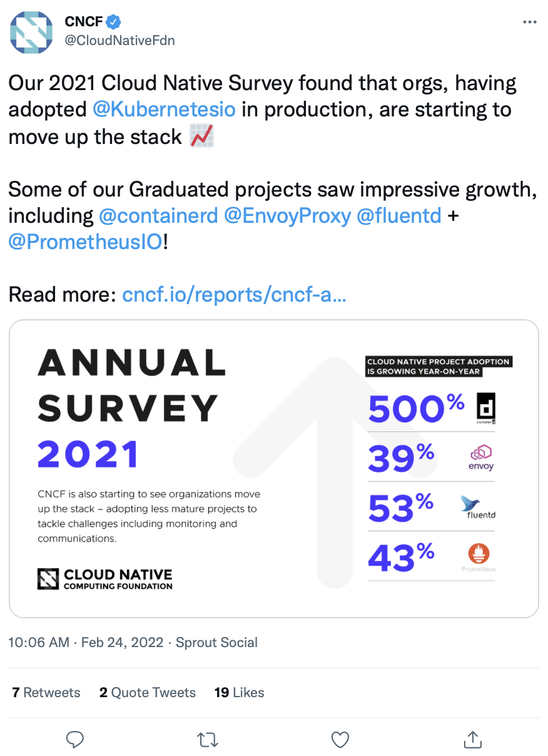The width and height of the screenshot is (548, 756).
Task: Follow the cncf.io/reports link
Action: [x=234, y=295]
